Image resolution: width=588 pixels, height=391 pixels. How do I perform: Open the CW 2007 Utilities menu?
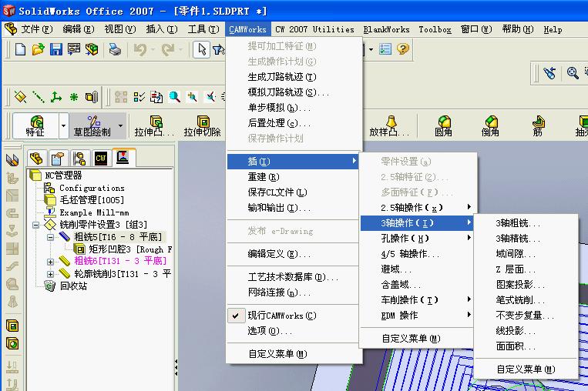(x=314, y=29)
